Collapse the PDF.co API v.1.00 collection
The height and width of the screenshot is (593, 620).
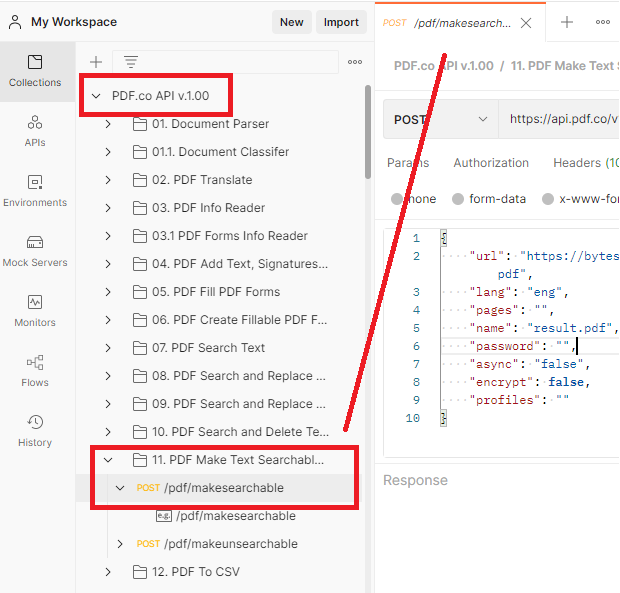click(96, 96)
